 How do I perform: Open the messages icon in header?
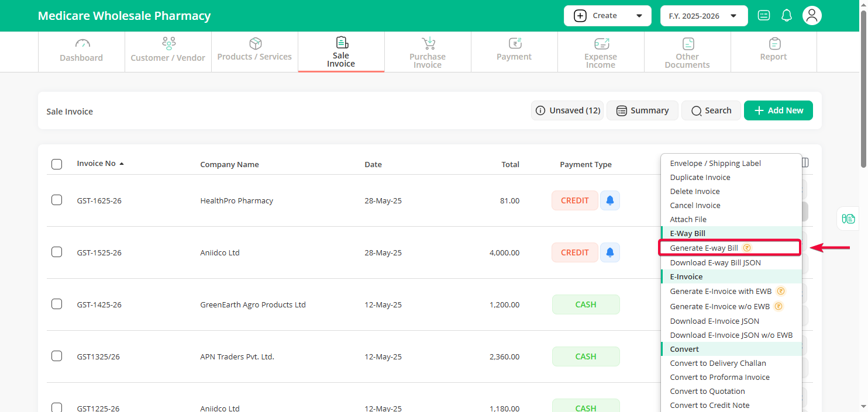point(764,16)
